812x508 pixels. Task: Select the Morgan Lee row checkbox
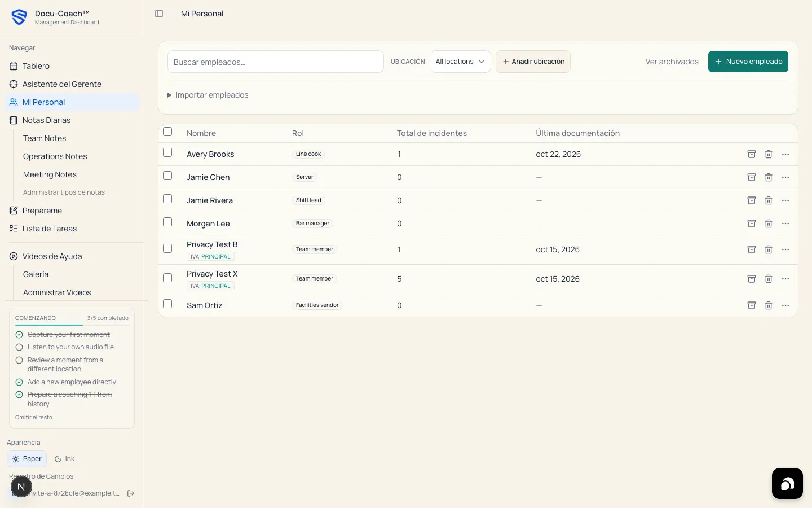click(167, 222)
